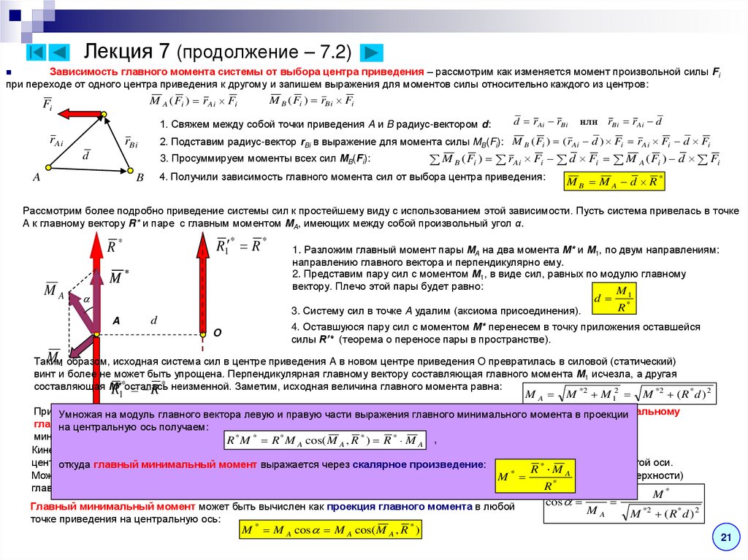Viewport: 748px width, 560px height.
Task: Click yellow formula M* = R*·M_A / R*
Action: click(x=535, y=475)
